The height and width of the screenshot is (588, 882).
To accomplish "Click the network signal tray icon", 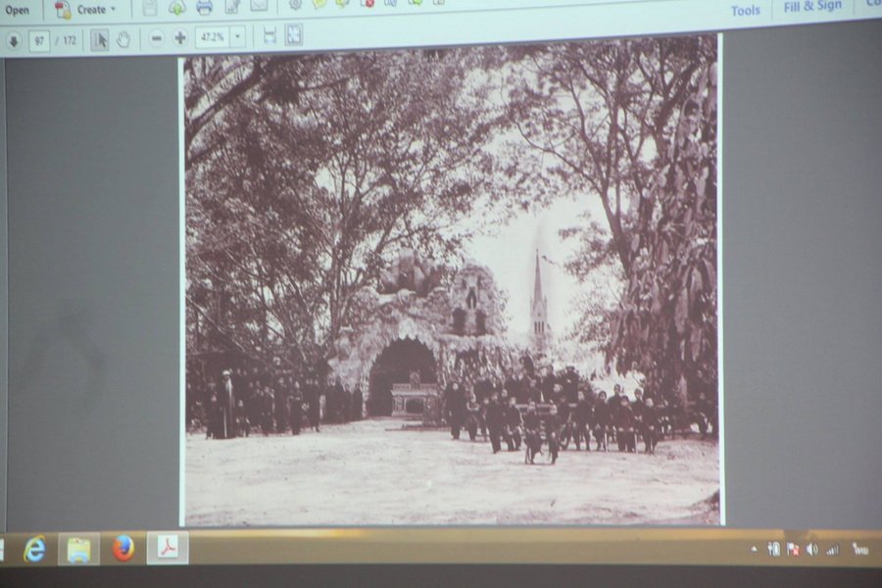I will pos(832,550).
